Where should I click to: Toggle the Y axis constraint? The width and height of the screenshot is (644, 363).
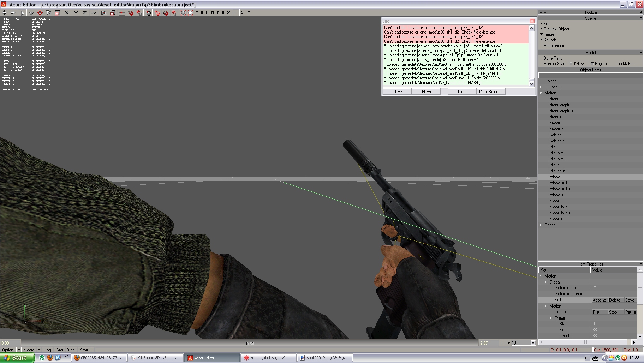(76, 13)
